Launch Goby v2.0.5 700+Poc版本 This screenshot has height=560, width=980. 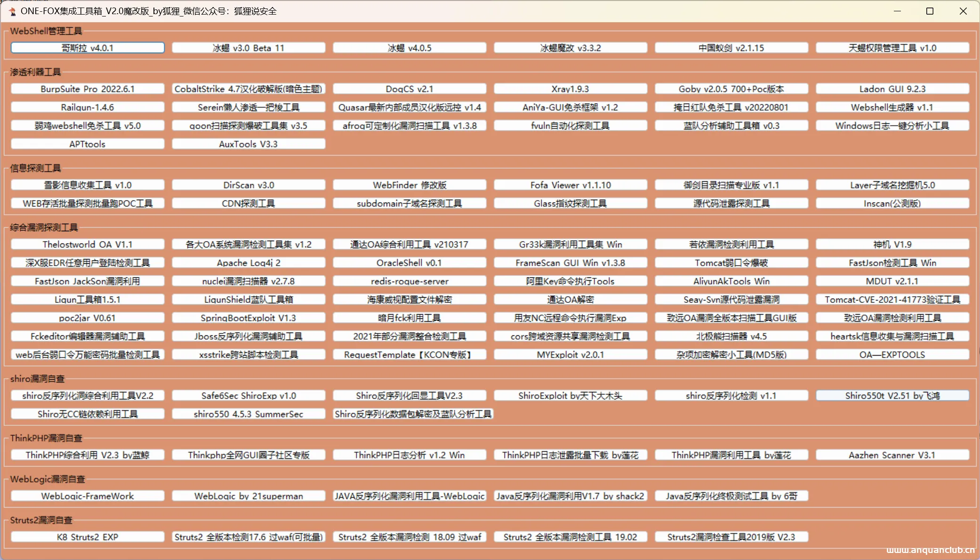pyautogui.click(x=731, y=89)
